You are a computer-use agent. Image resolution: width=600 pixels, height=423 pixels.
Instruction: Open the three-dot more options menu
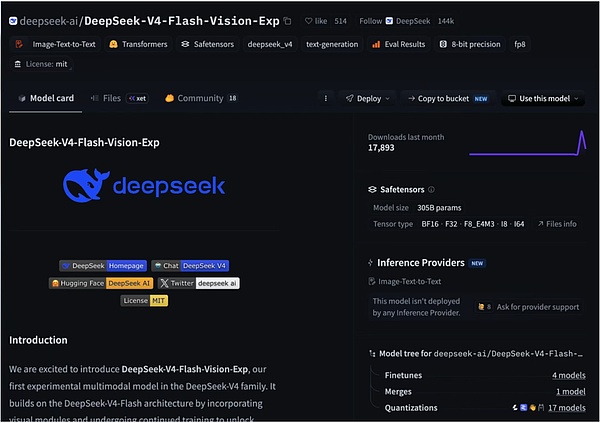326,99
